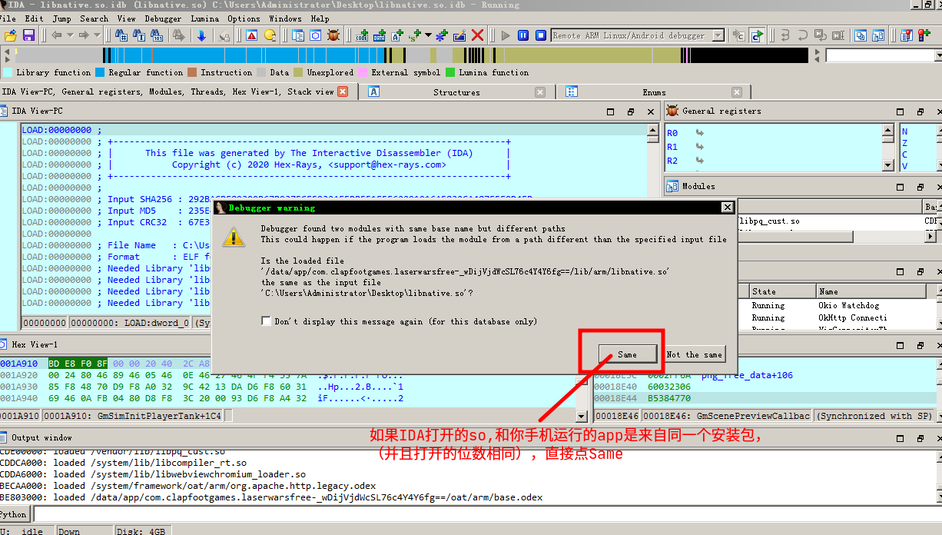Open a file with the folder toolbar icon
The height and width of the screenshot is (535, 942).
pos(10,36)
